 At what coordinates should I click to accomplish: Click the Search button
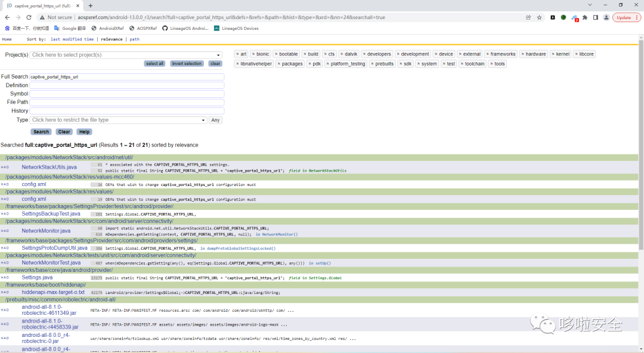41,132
